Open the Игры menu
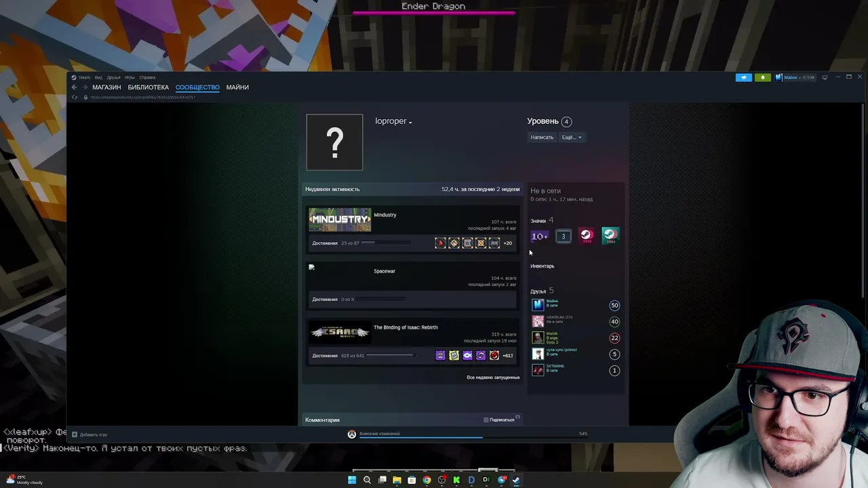This screenshot has height=488, width=868. click(130, 77)
